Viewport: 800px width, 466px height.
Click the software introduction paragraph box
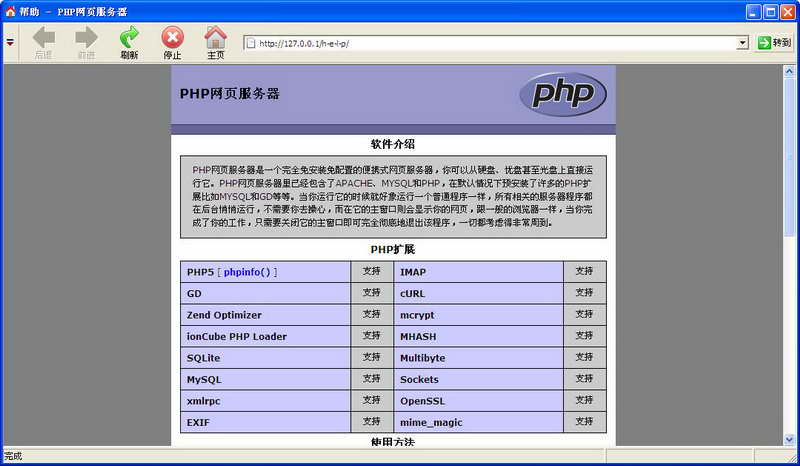point(393,197)
